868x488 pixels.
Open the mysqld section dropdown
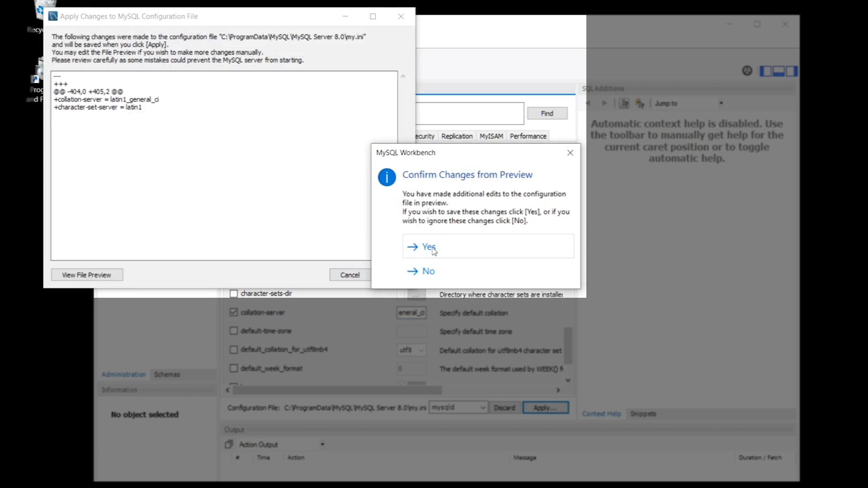(458, 408)
